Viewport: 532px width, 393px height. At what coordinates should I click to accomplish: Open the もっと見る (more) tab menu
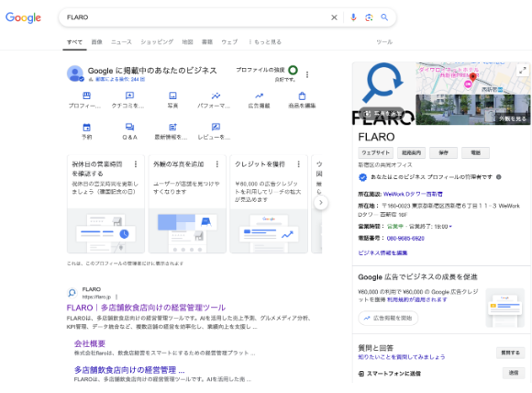[265, 42]
